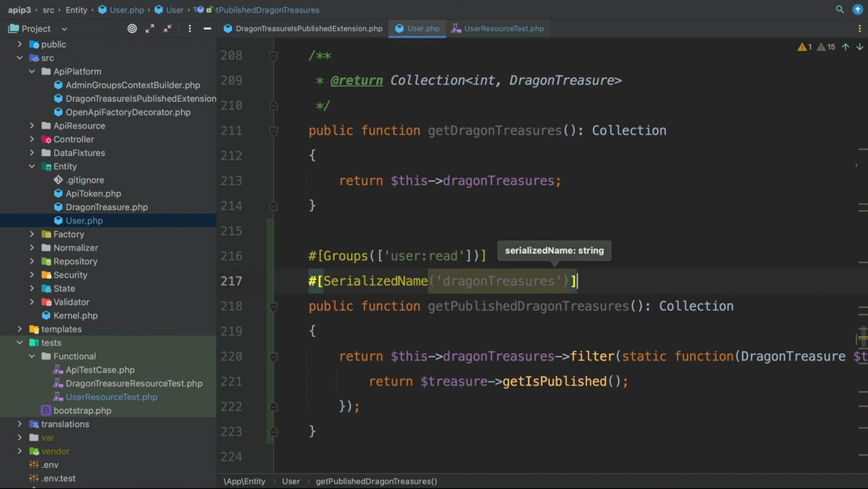
Task: Expand all in Project panel
Action: pos(150,29)
